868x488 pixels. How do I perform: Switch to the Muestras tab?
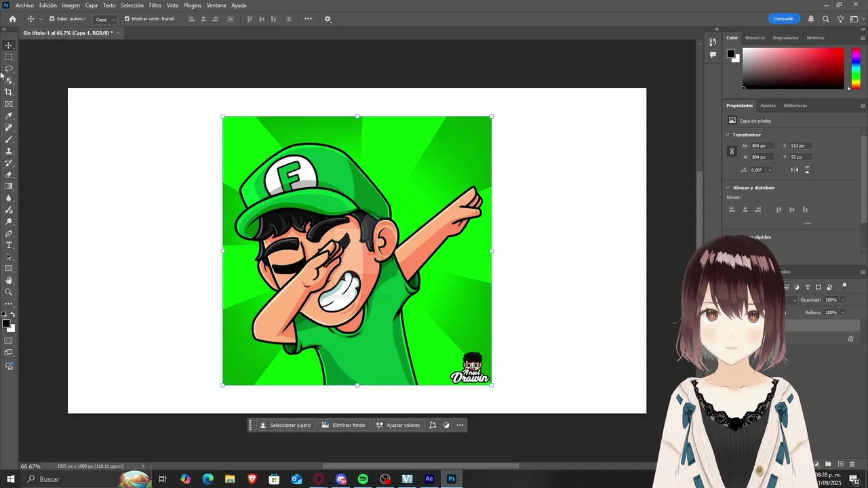click(755, 38)
